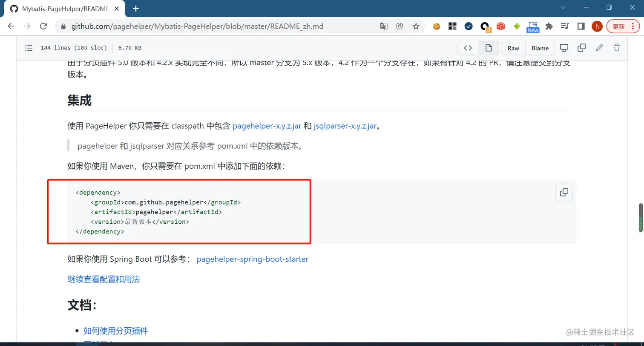
Task: Click the '144 lines (103 sloc)' text
Action: click(73, 48)
